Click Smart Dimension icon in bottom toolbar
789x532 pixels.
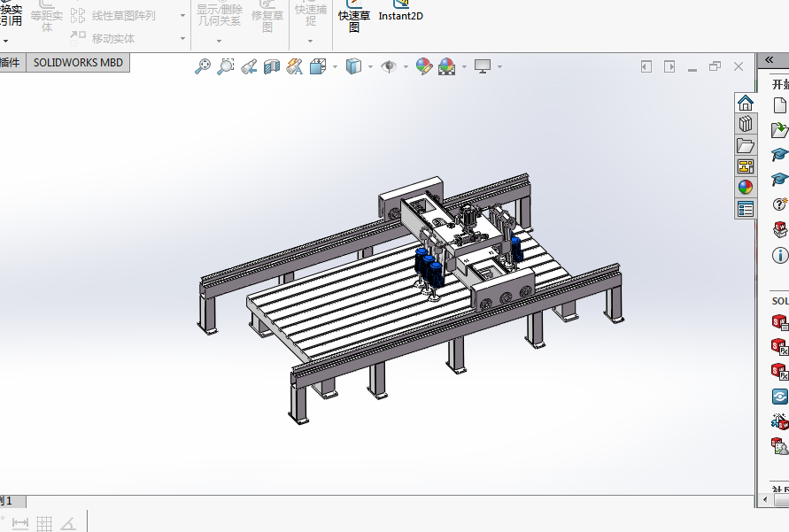[20, 523]
